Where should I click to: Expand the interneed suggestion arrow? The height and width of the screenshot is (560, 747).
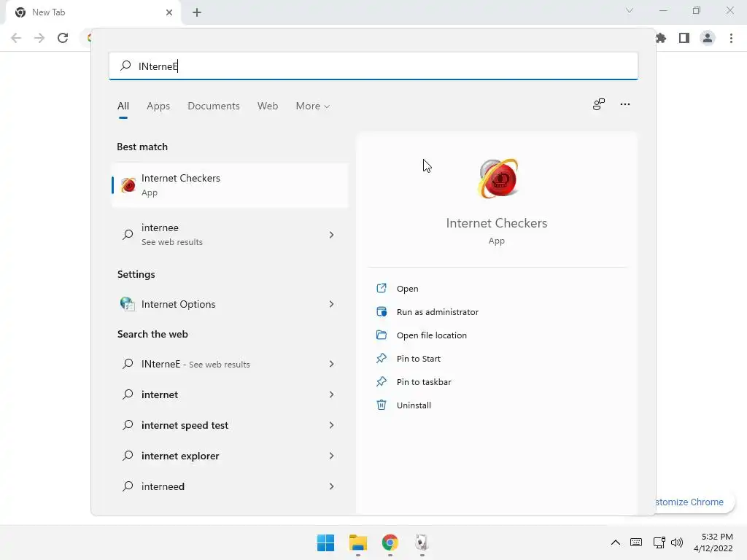point(332,486)
